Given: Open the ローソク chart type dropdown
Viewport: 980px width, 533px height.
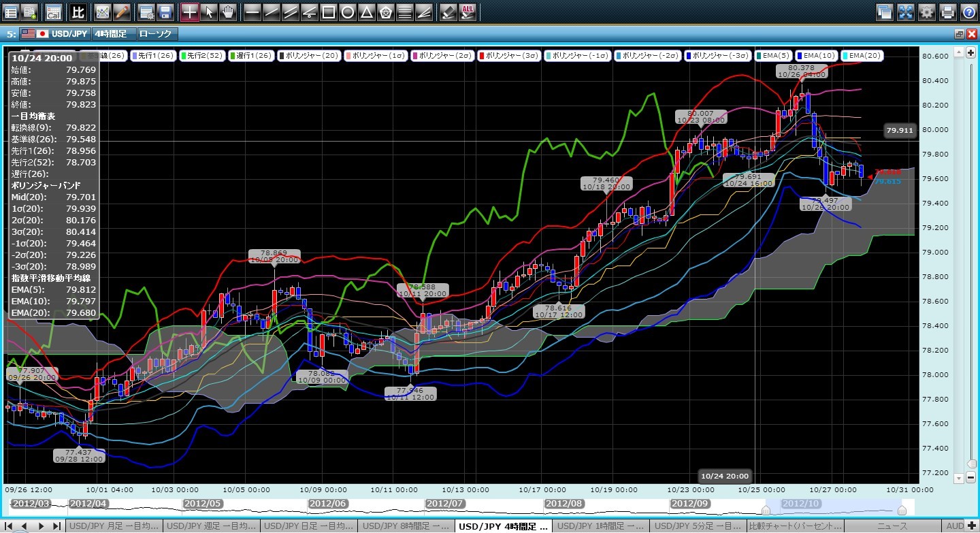Looking at the screenshot, I should click(156, 33).
